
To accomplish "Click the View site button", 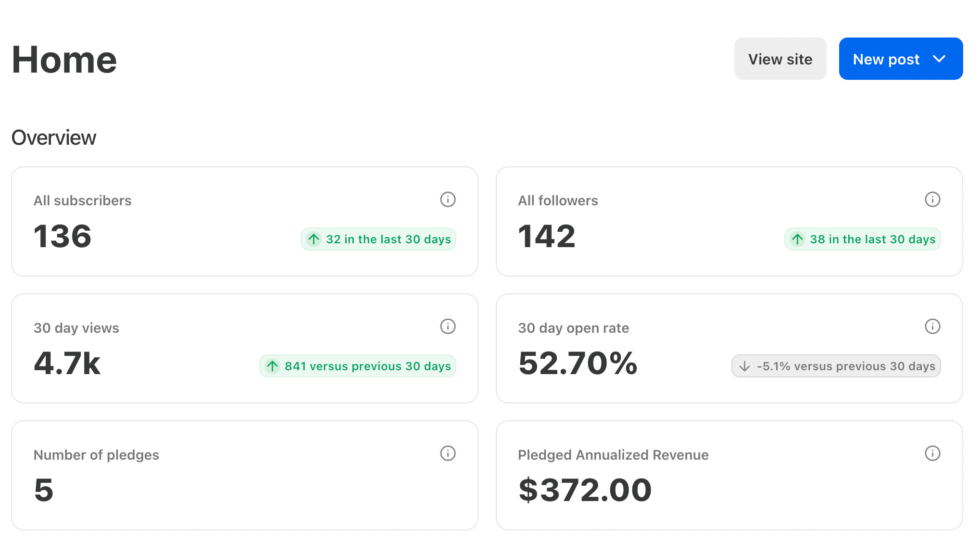I will 780,59.
